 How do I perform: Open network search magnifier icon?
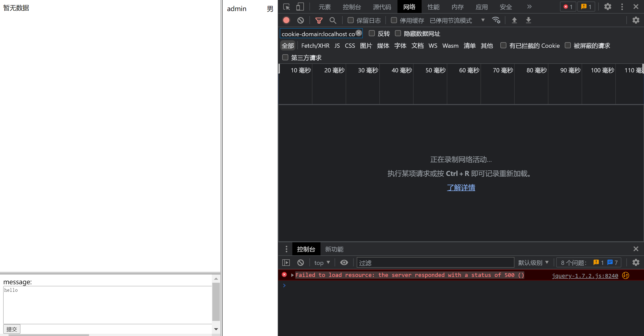[333, 20]
